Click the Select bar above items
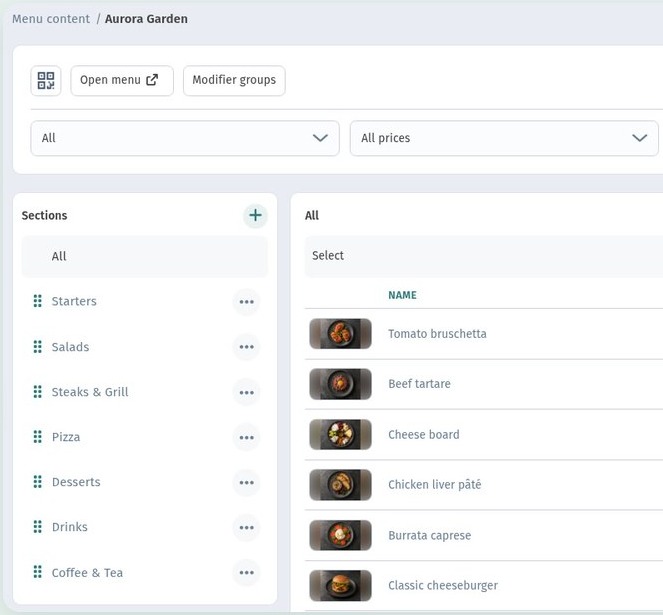The width and height of the screenshot is (663, 615). pyautogui.click(x=484, y=256)
